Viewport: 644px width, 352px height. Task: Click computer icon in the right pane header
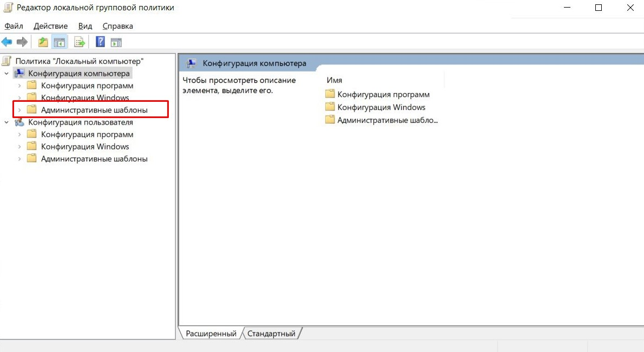pyautogui.click(x=192, y=63)
